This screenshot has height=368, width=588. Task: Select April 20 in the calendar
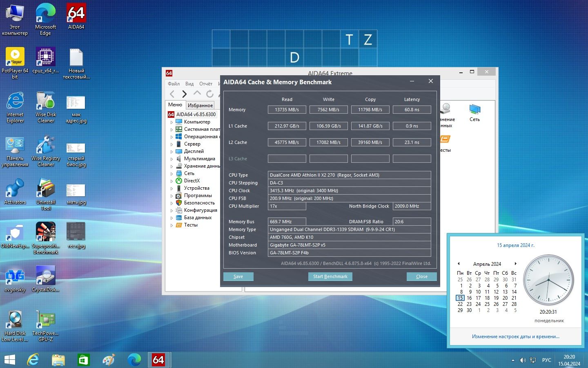pyautogui.click(x=505, y=298)
